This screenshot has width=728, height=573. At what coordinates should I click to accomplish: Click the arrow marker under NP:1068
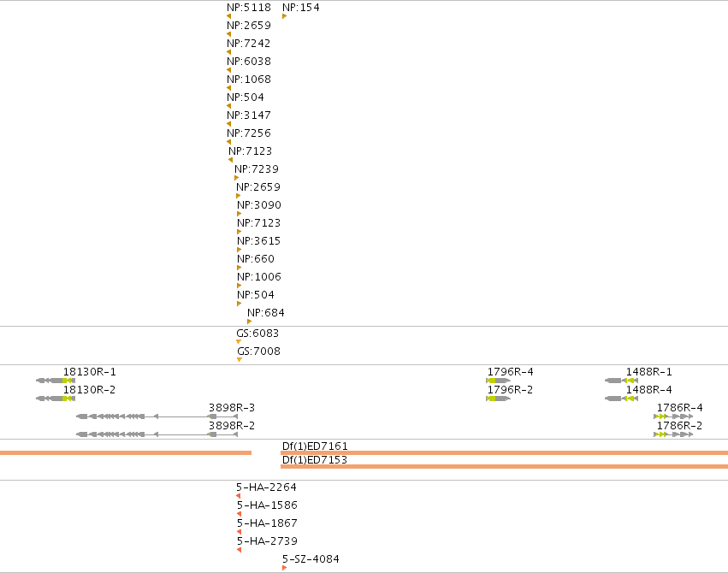[229, 88]
